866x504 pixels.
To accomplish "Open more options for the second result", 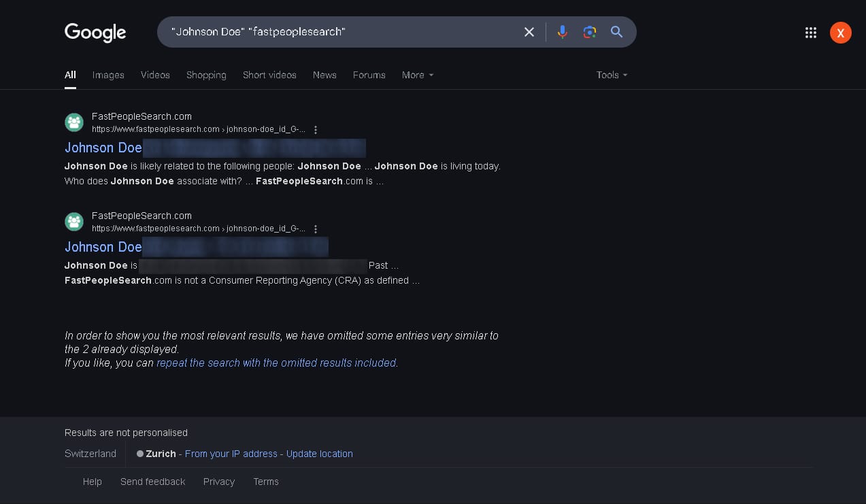I will pyautogui.click(x=316, y=229).
